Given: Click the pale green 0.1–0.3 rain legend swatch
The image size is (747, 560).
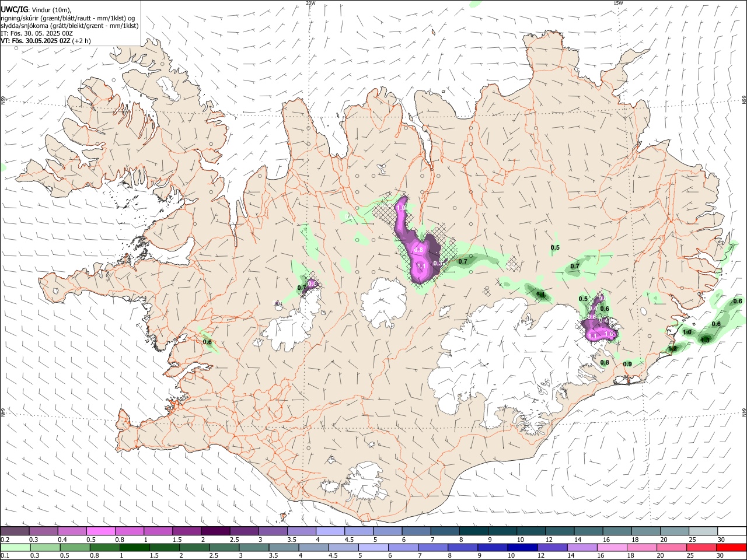Looking at the screenshot, I should pyautogui.click(x=15, y=547).
